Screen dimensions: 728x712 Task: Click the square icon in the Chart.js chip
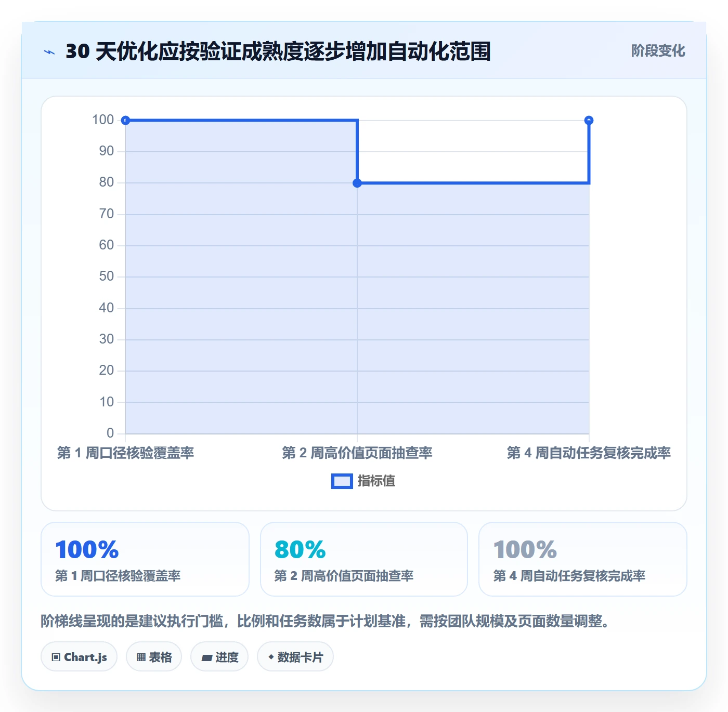coord(56,657)
